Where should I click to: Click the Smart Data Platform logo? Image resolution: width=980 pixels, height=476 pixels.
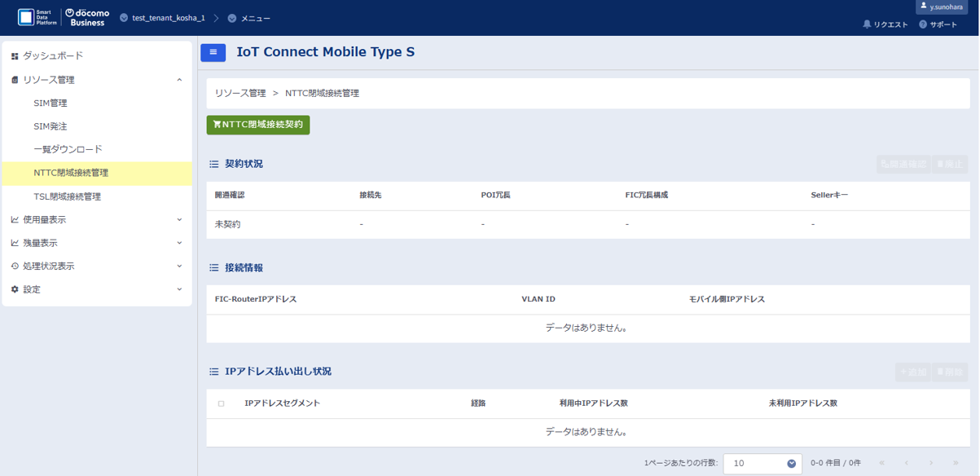click(37, 17)
